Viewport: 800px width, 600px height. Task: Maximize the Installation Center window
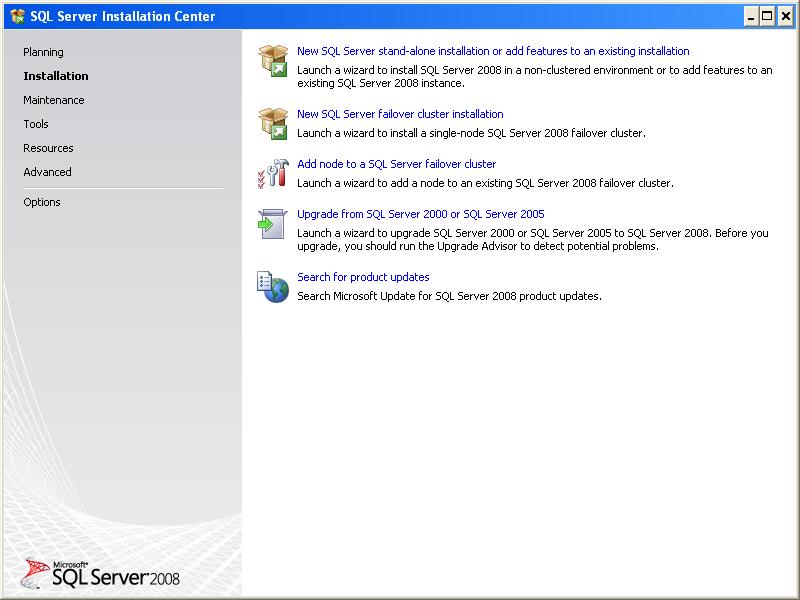[767, 16]
